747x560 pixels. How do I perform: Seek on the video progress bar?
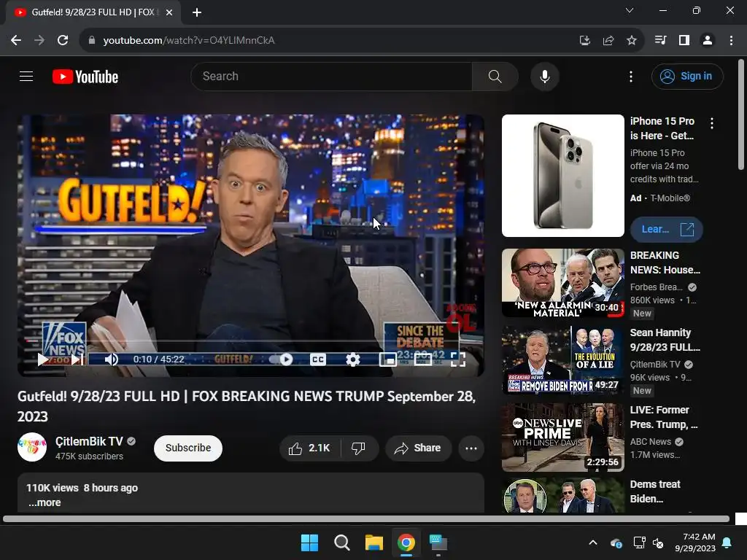[x=251, y=341]
